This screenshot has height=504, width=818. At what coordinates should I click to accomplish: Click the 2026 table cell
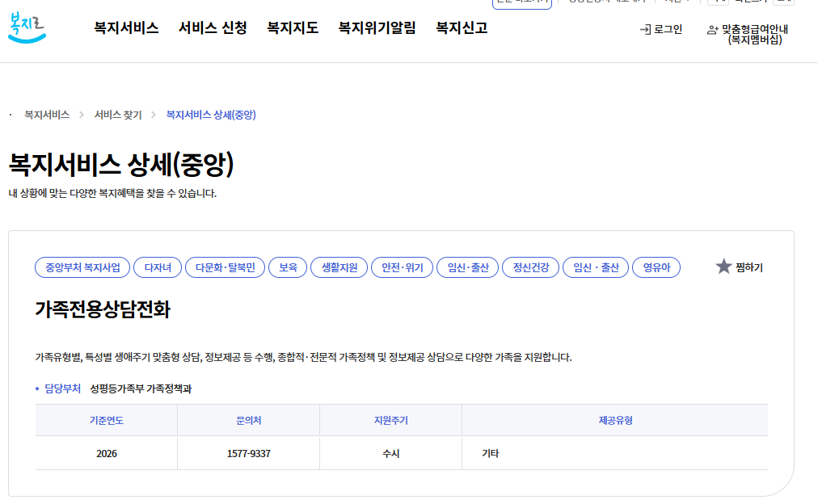click(x=107, y=453)
